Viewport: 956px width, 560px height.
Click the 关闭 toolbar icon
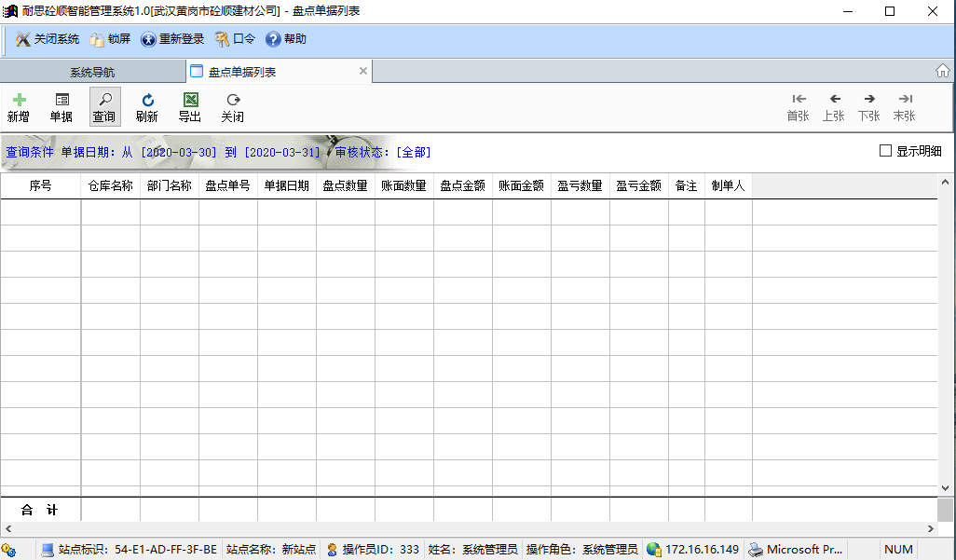click(x=233, y=101)
